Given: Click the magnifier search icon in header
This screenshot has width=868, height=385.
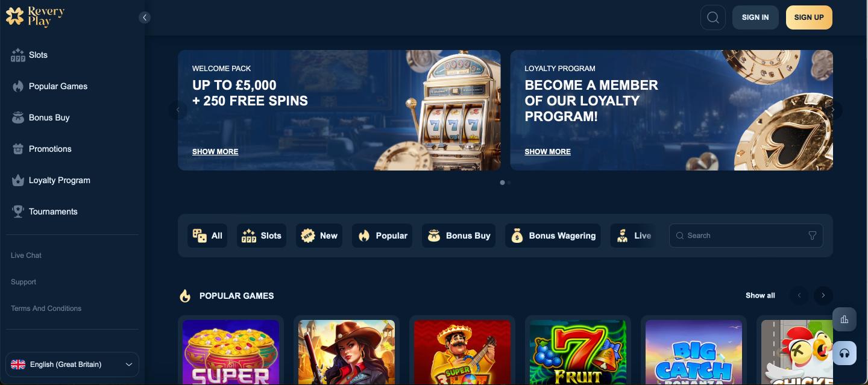Looking at the screenshot, I should pos(713,17).
